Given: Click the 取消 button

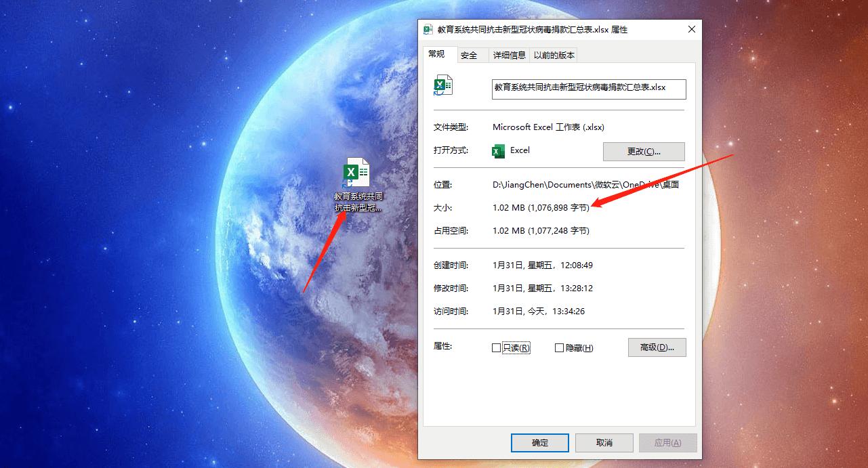Looking at the screenshot, I should [x=604, y=442].
